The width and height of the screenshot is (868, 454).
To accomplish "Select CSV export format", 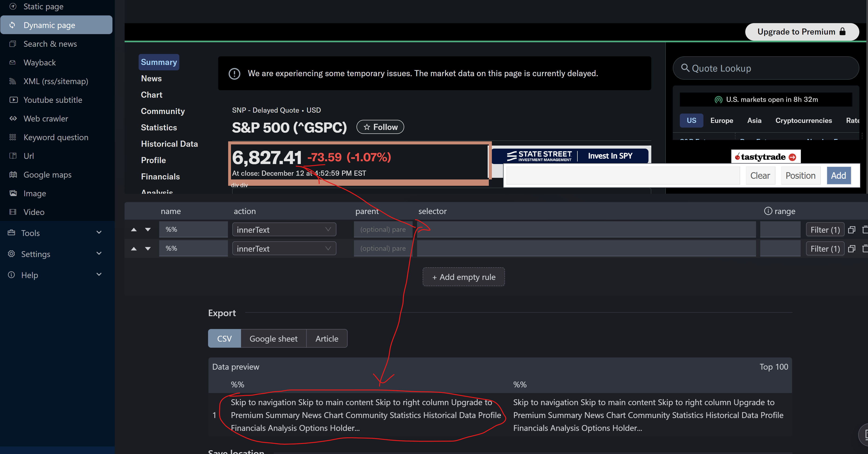I will pos(224,339).
